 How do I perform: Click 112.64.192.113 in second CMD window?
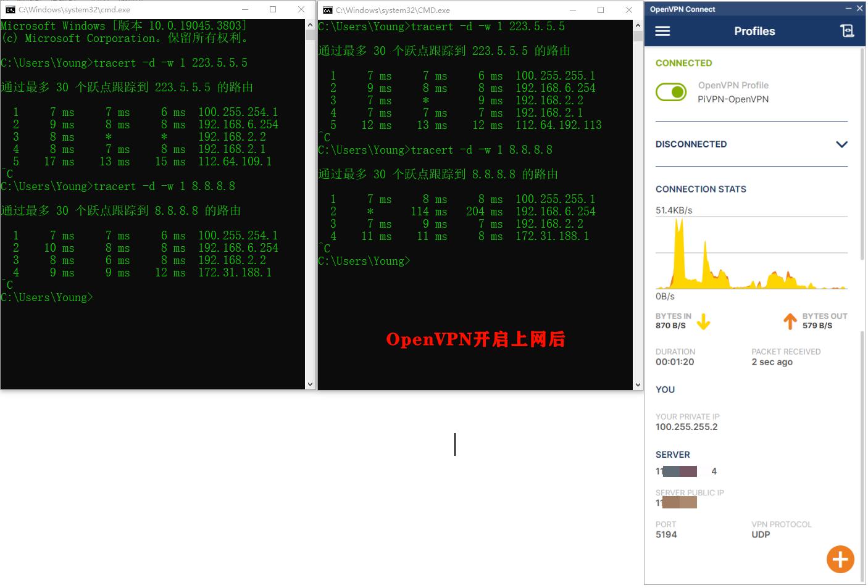point(558,125)
